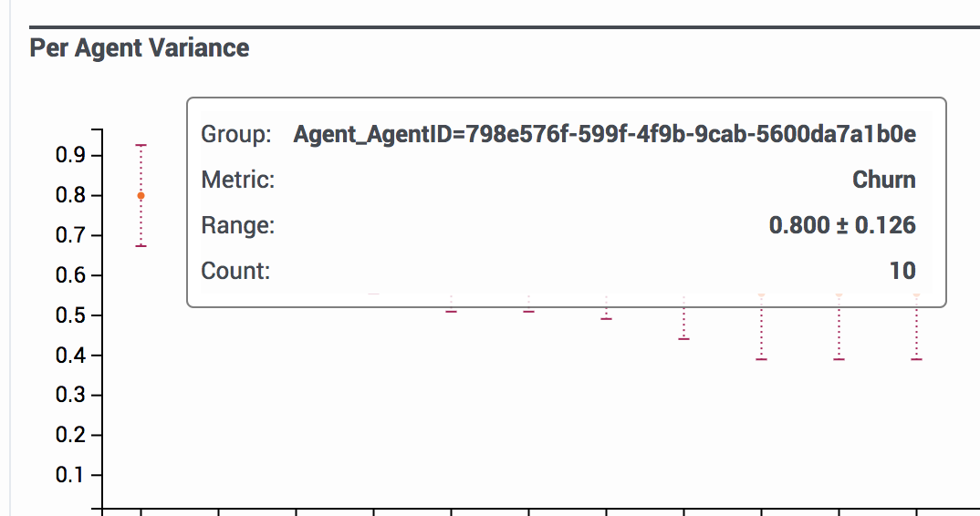Click the orange data point at 0.8
980x516 pixels.
tap(141, 195)
